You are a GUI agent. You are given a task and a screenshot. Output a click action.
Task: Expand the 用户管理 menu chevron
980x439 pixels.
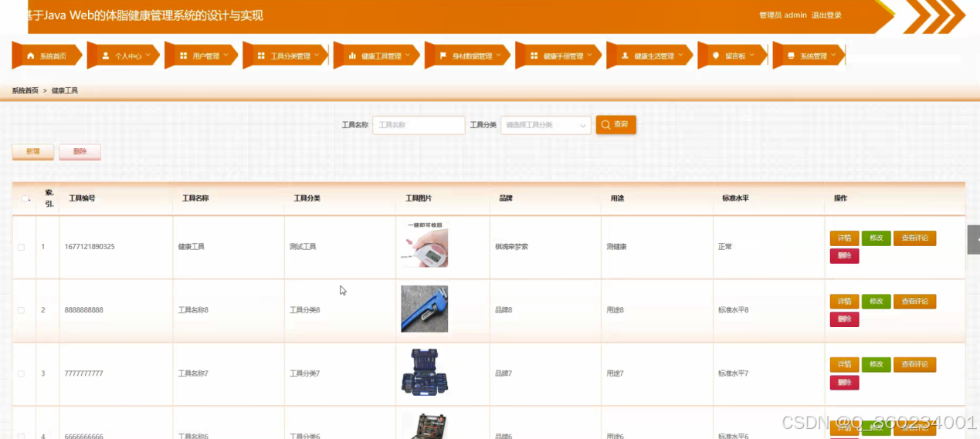click(226, 56)
